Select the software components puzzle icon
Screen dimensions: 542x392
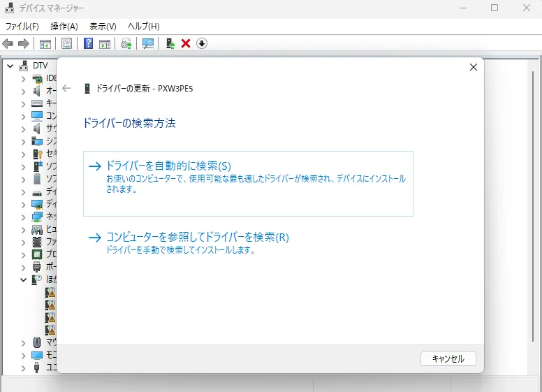pyautogui.click(x=37, y=166)
